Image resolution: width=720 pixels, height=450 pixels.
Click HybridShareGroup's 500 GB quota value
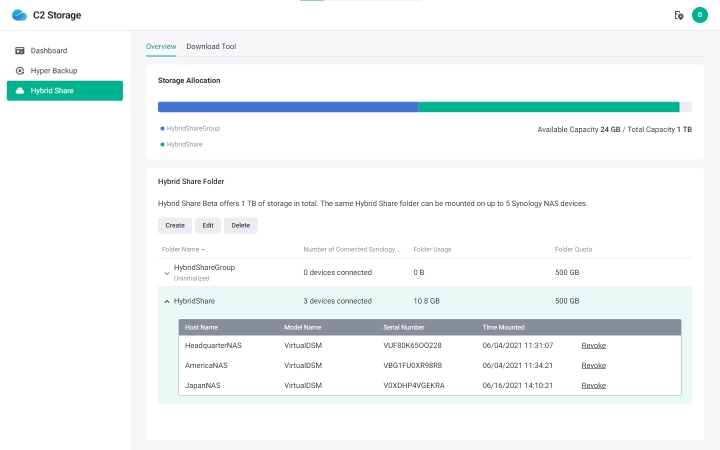click(567, 272)
